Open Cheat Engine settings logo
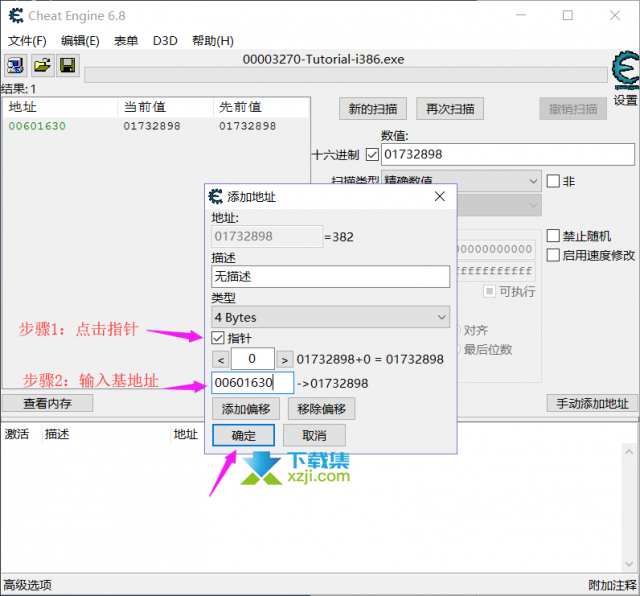 coord(625,71)
